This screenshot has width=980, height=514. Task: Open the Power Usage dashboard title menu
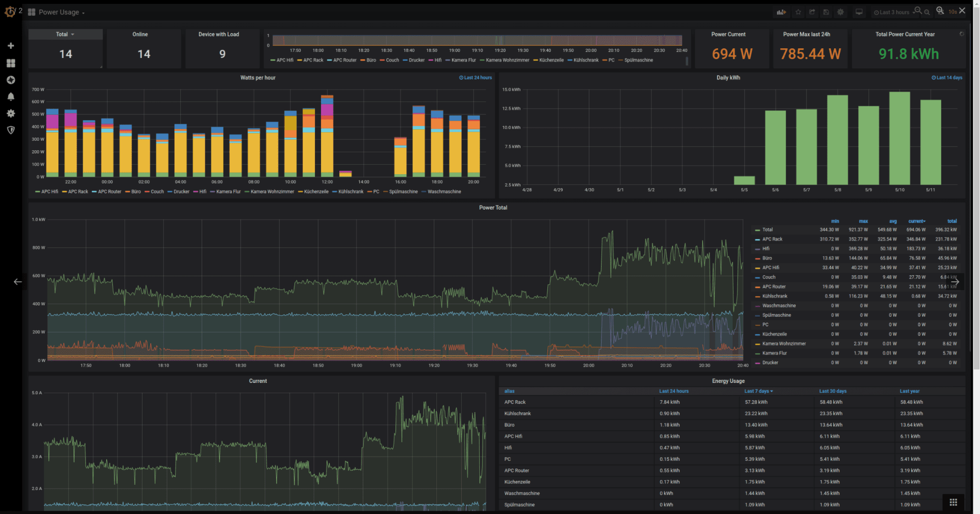pos(59,12)
